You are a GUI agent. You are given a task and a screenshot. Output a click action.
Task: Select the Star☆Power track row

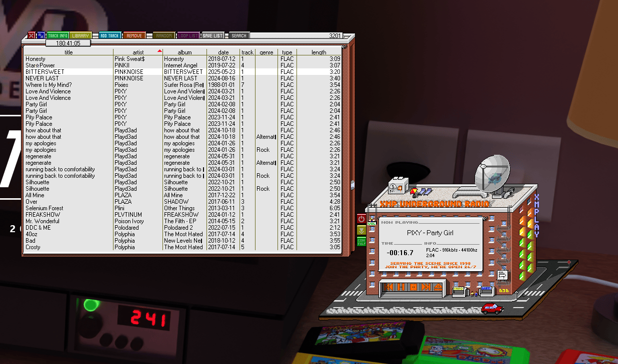click(x=182, y=65)
